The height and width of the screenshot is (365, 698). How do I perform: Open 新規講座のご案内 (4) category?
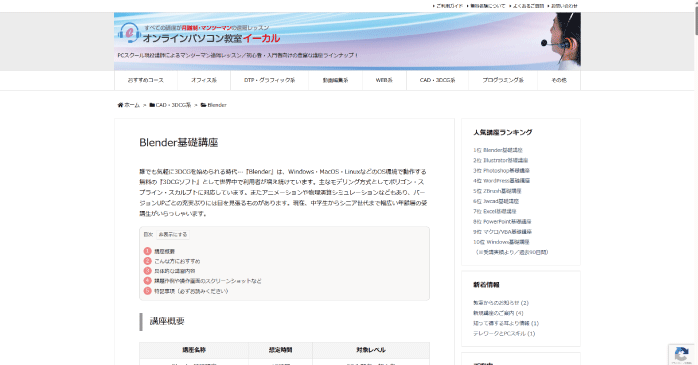click(498, 313)
